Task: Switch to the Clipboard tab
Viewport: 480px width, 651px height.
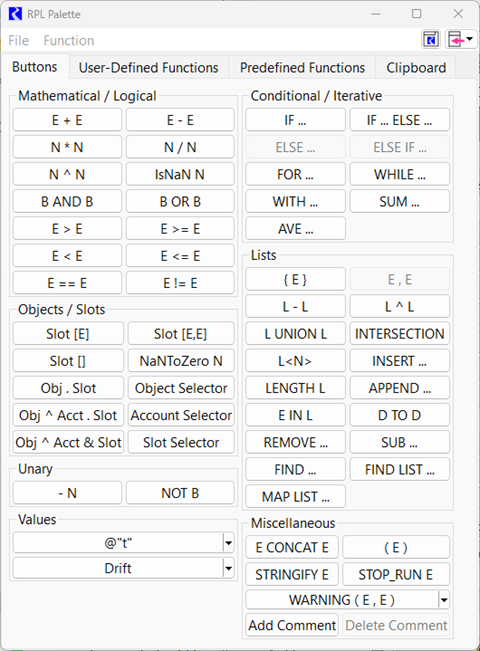Action: (416, 68)
